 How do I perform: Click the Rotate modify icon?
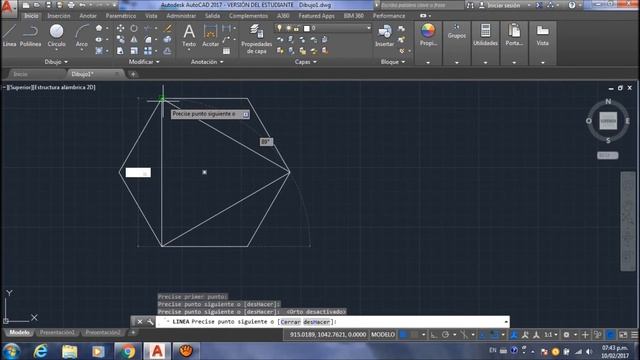click(x=134, y=28)
